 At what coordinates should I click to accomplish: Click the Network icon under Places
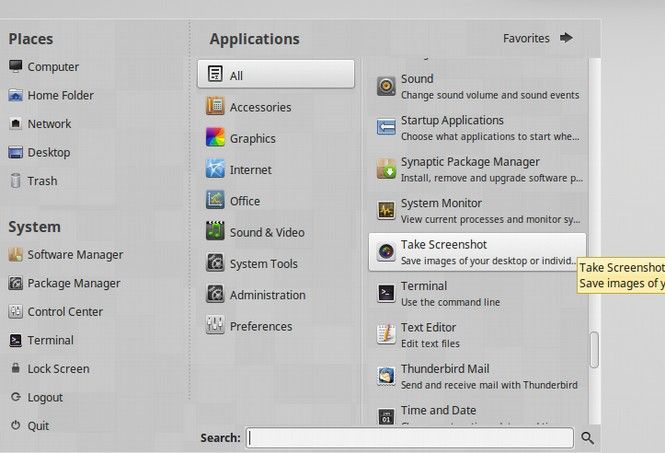pos(16,123)
